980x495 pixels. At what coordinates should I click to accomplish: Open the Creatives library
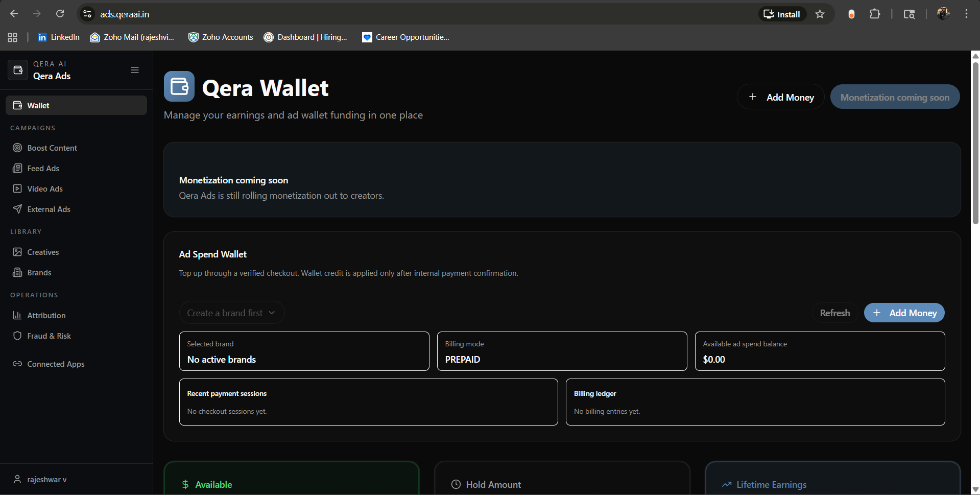click(76, 252)
